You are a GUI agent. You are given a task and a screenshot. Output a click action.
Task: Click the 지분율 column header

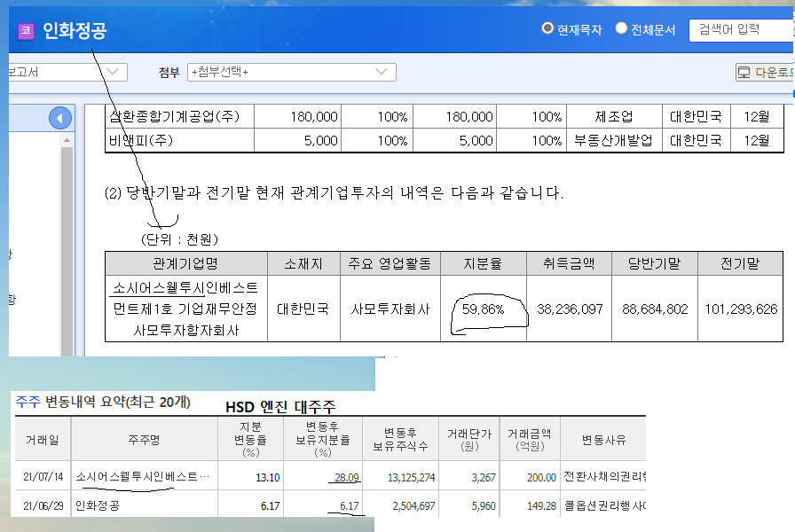click(484, 263)
